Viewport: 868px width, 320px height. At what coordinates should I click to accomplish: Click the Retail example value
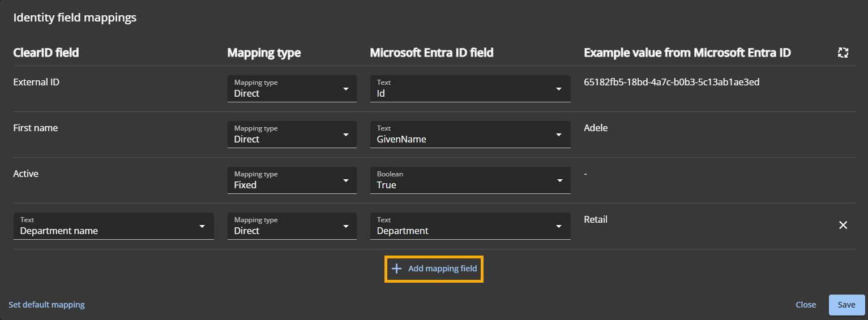[596, 219]
